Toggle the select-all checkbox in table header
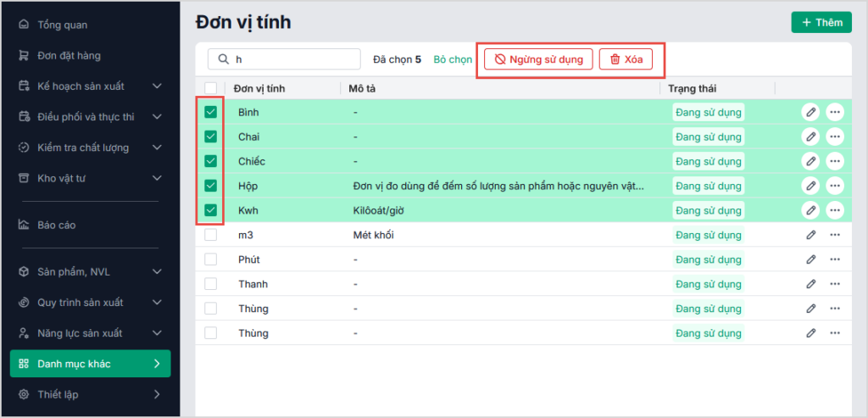The image size is (868, 418). [x=210, y=88]
